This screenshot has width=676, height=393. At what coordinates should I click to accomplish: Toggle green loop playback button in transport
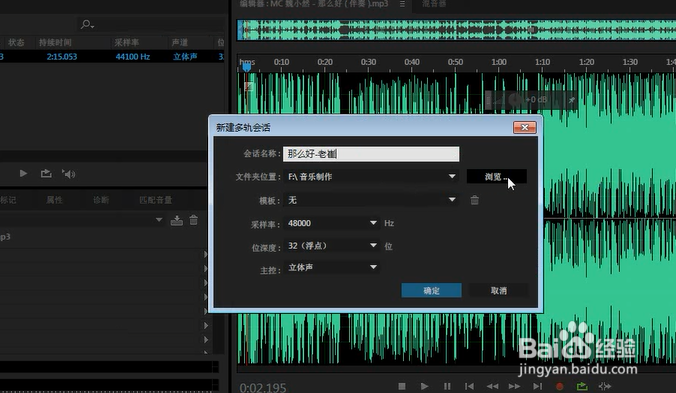tap(582, 386)
